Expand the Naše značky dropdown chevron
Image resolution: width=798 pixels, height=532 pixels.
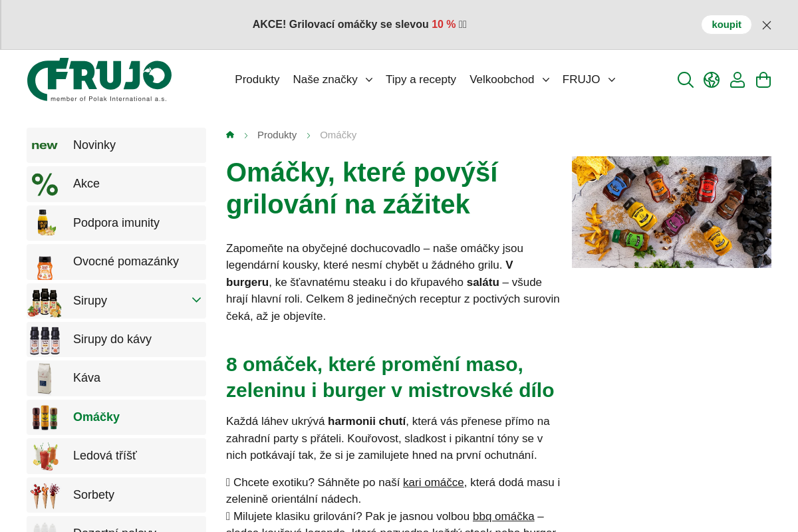click(x=368, y=80)
